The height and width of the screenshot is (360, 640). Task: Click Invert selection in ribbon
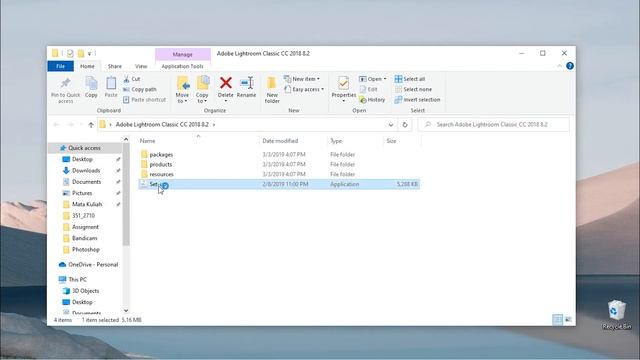(417, 100)
